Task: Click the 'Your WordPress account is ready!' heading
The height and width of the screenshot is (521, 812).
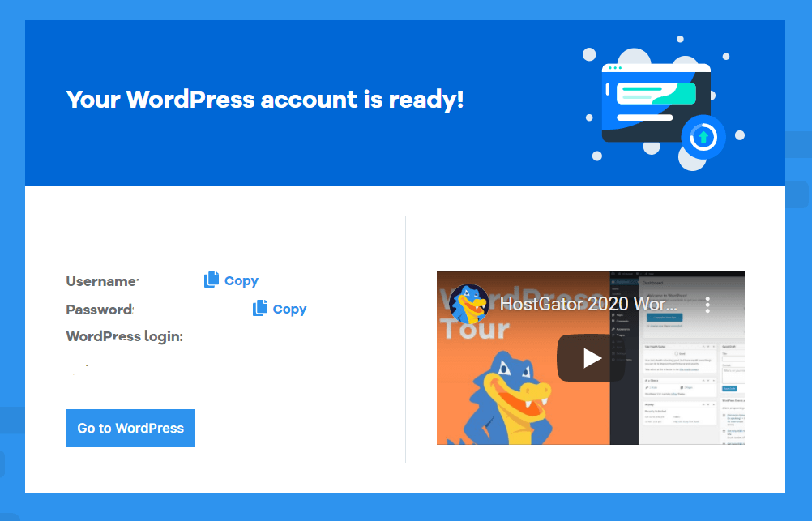Action: (265, 100)
